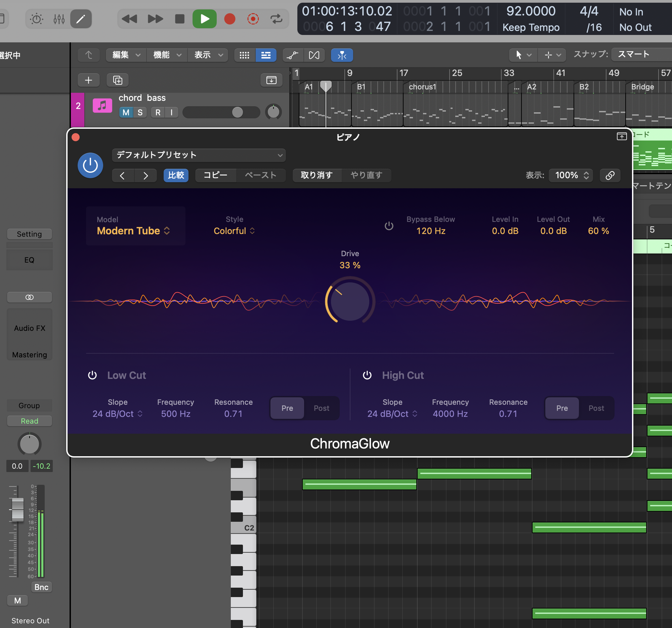This screenshot has height=628, width=672.
Task: Adjust the chord bass track volume slider
Action: click(221, 112)
